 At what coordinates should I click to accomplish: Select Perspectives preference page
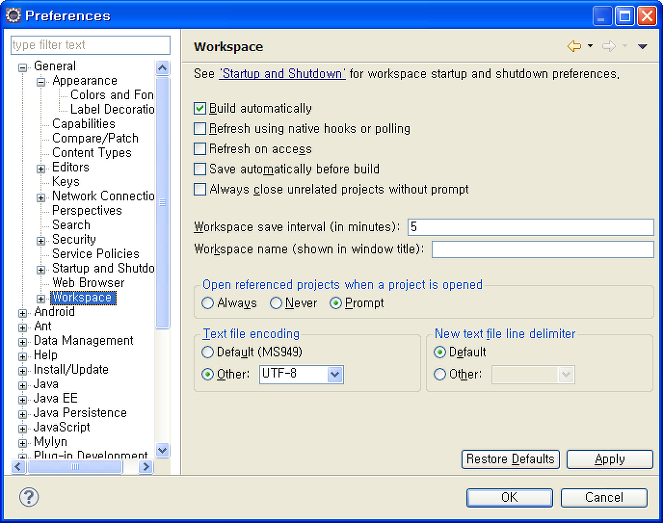[87, 211]
